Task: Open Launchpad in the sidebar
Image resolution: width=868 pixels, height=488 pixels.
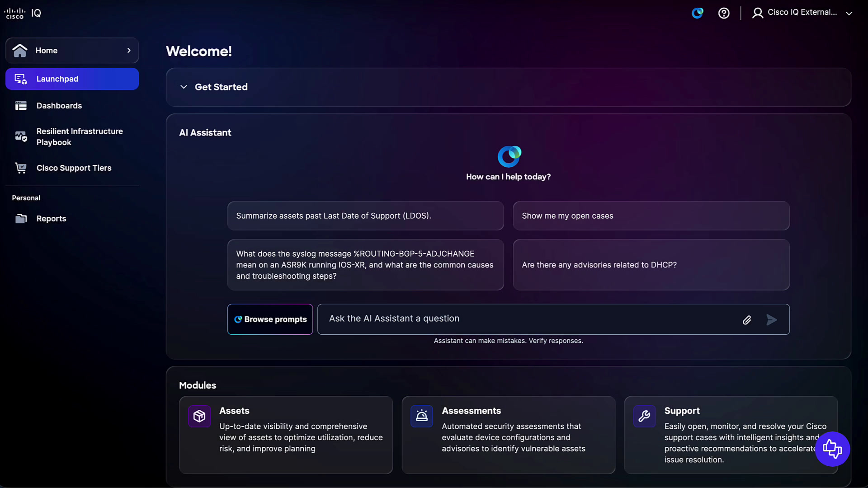Action: point(72,79)
